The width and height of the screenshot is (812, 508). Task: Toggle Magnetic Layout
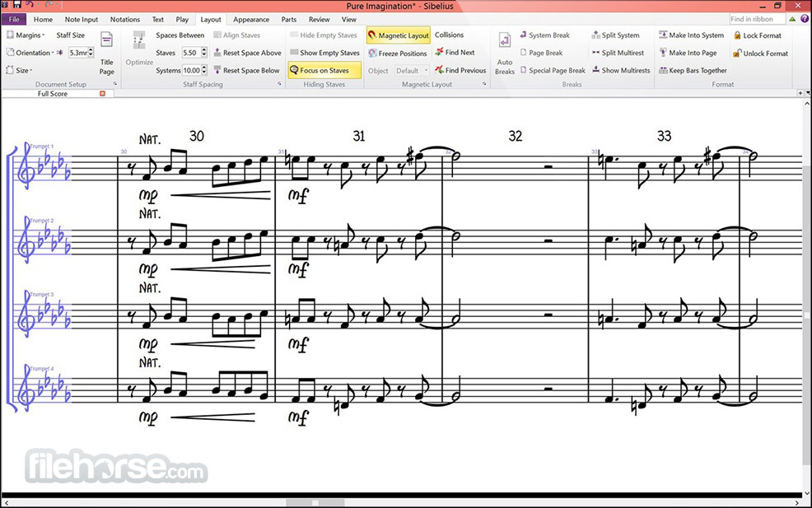[x=399, y=35]
